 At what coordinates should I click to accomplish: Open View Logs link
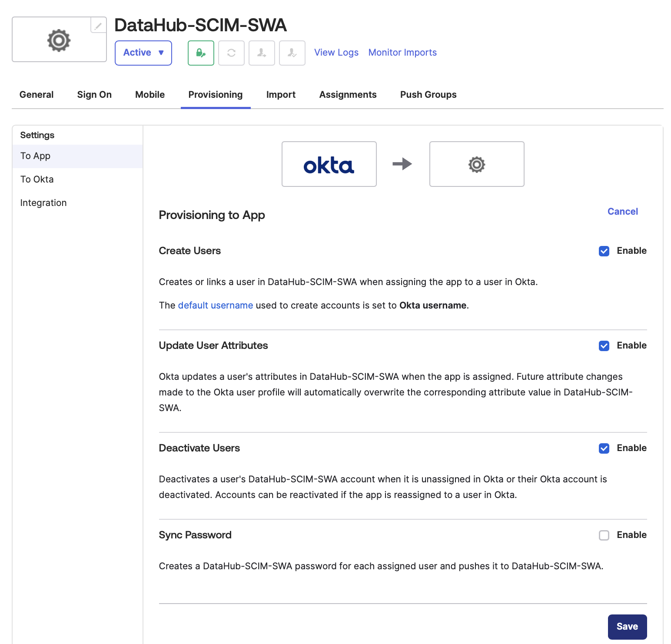point(336,53)
